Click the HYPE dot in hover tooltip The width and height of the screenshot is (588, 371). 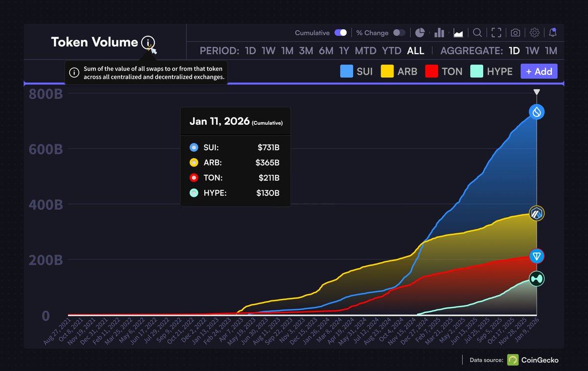pos(194,193)
